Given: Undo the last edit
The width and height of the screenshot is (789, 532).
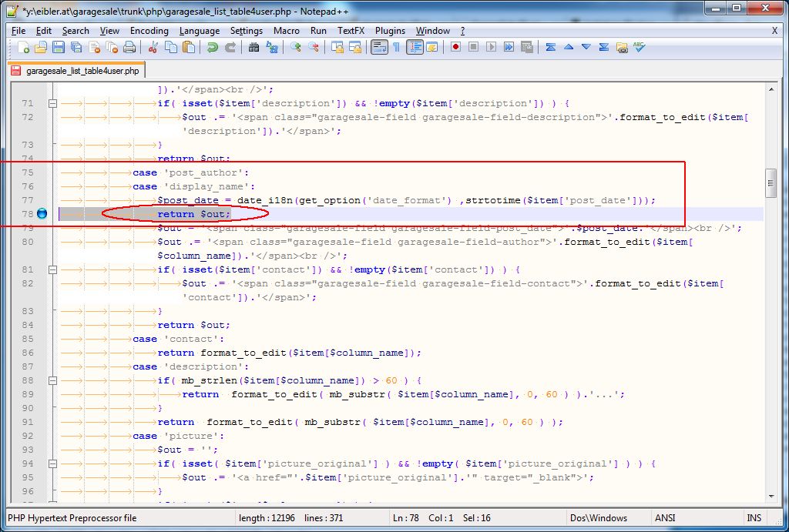Looking at the screenshot, I should [x=213, y=47].
